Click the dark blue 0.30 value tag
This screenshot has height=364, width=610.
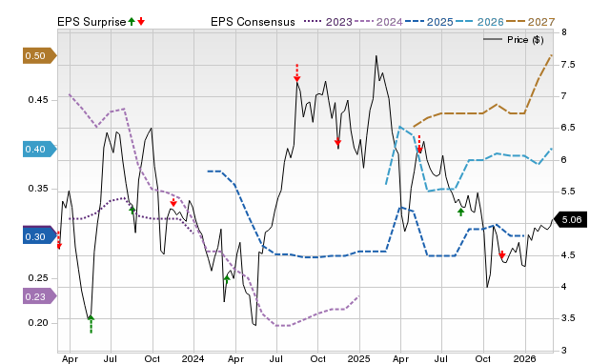39,236
